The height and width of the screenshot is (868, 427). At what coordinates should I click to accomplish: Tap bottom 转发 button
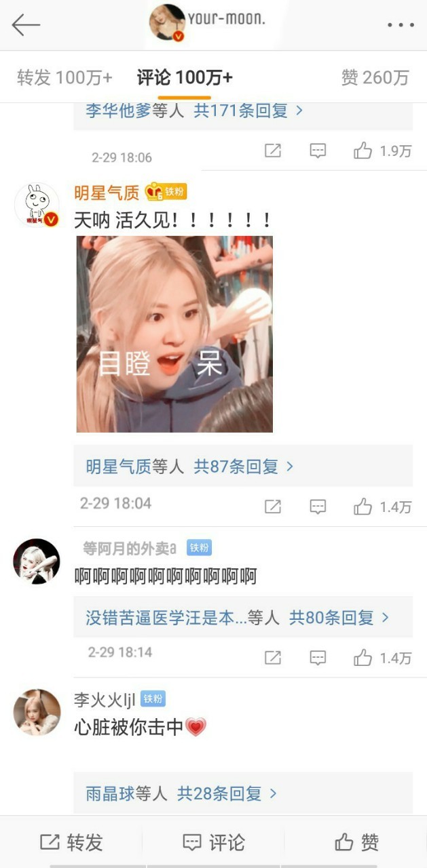pos(71,842)
